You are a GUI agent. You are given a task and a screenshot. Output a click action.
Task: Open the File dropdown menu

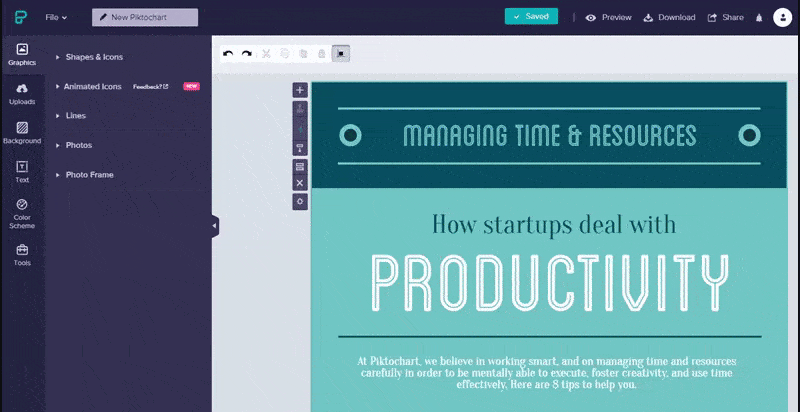point(56,17)
